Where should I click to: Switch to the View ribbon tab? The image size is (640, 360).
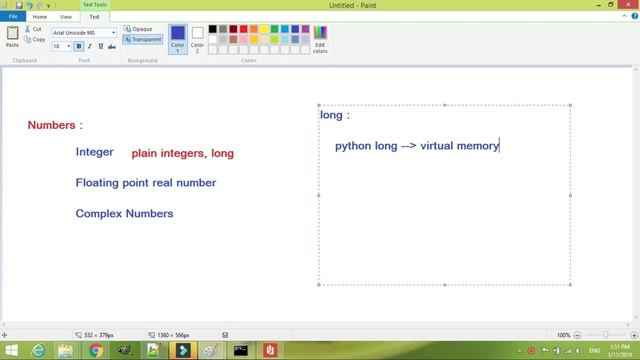65,17
